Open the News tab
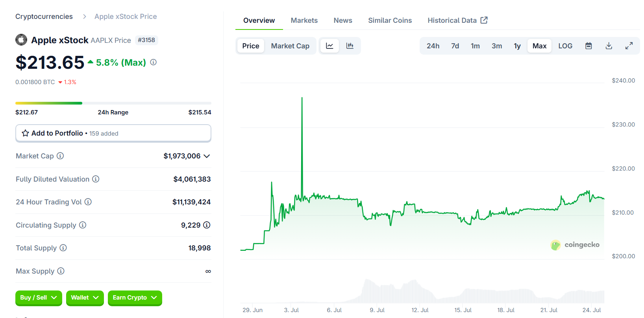 point(343,20)
